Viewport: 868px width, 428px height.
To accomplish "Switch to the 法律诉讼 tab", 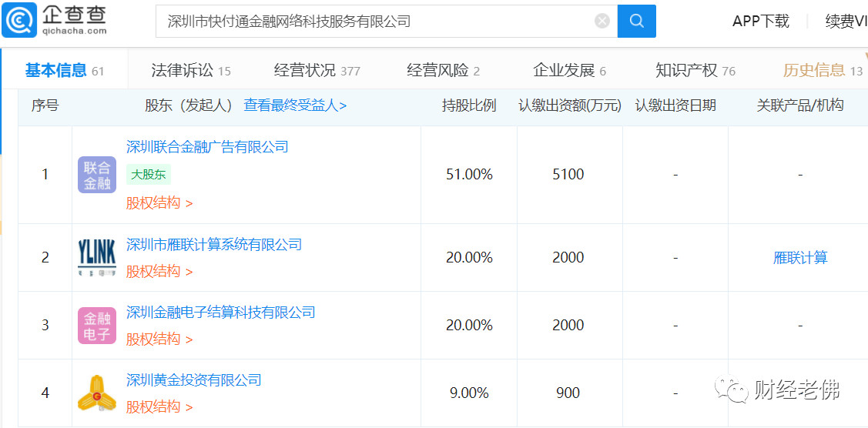I will click(191, 70).
